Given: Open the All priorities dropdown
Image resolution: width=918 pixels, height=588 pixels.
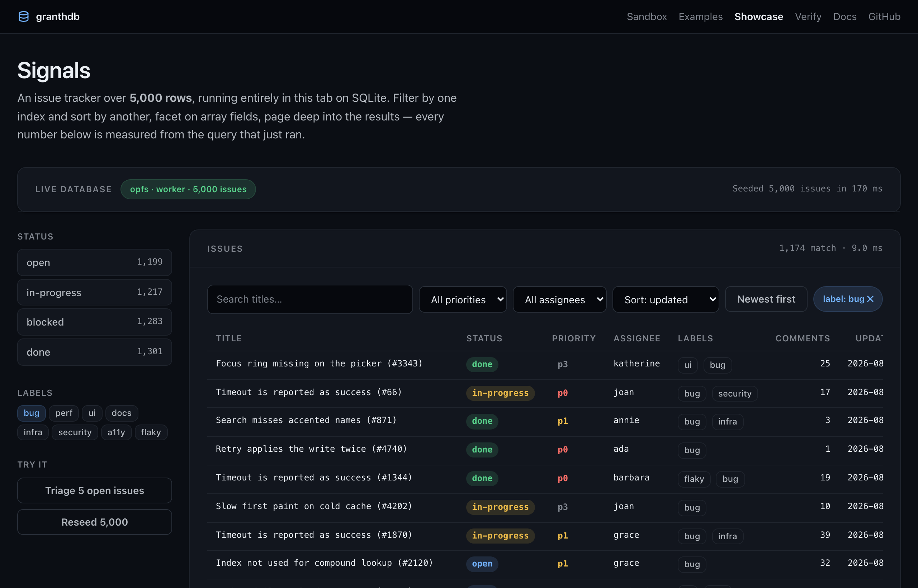Looking at the screenshot, I should pos(463,299).
